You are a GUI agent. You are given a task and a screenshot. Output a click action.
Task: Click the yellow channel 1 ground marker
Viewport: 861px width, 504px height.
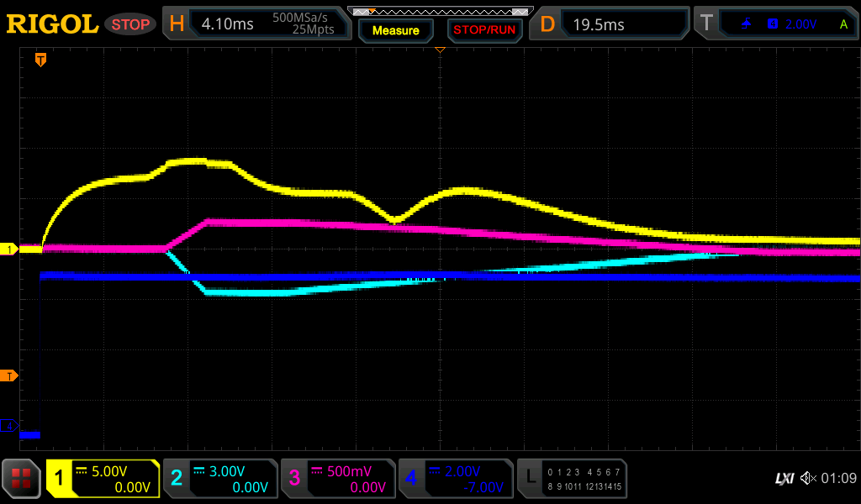(x=10, y=249)
